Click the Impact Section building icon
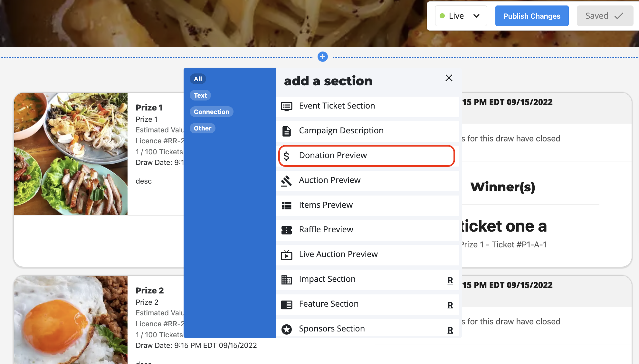This screenshot has height=364, width=639. pos(286,280)
